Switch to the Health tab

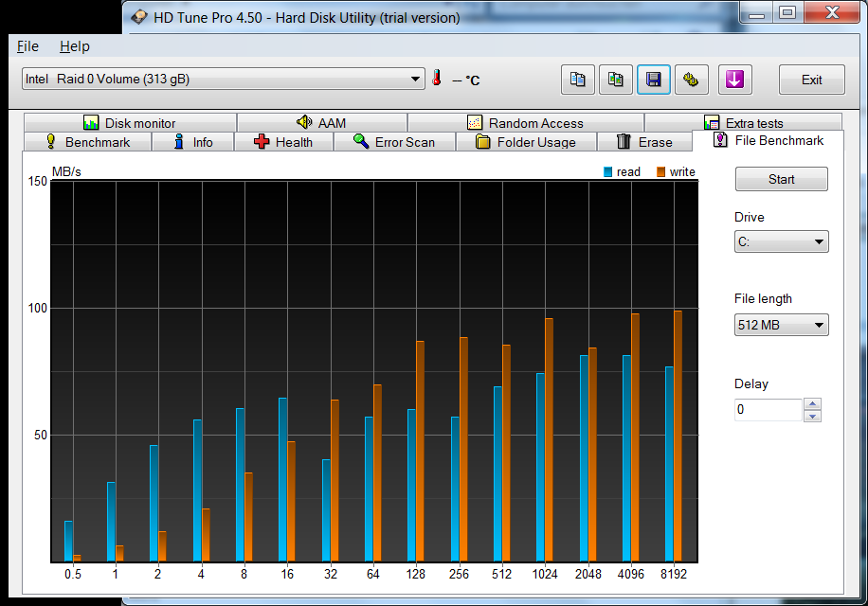point(284,142)
